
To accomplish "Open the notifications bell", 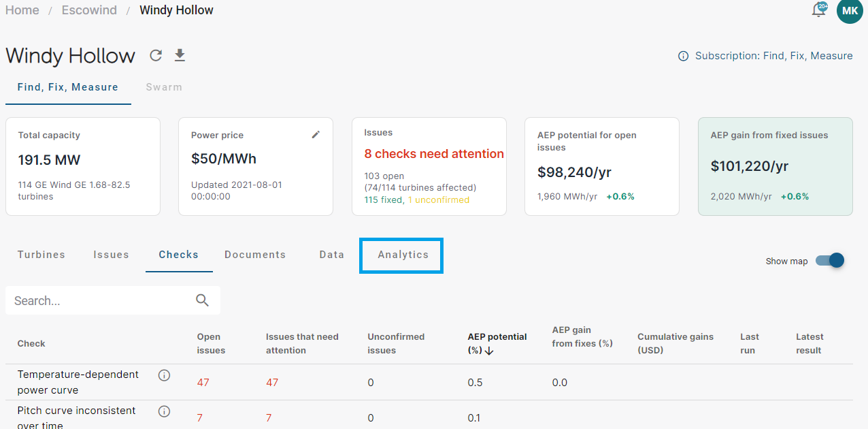I will pyautogui.click(x=819, y=10).
